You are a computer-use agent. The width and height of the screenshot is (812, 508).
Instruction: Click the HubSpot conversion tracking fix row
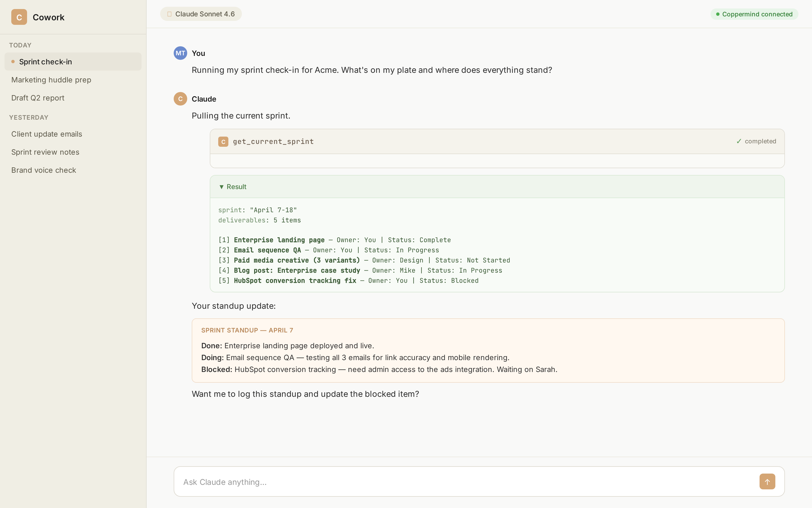point(348,281)
